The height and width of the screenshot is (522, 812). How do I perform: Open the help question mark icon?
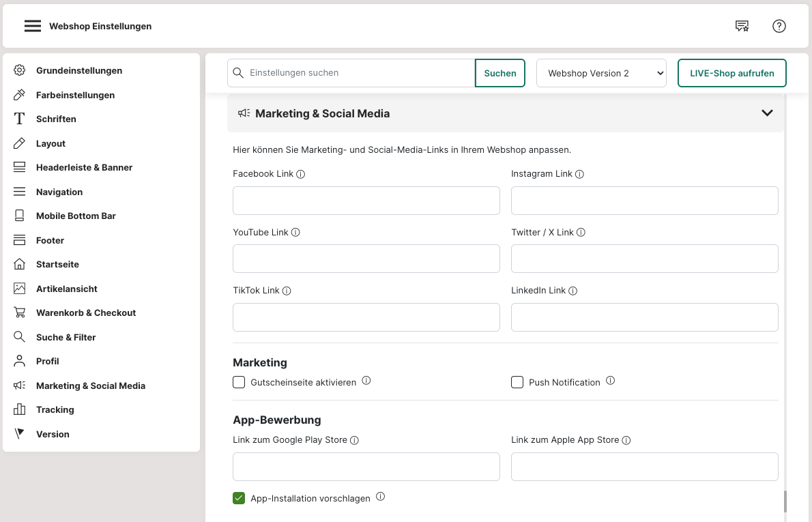point(779,26)
